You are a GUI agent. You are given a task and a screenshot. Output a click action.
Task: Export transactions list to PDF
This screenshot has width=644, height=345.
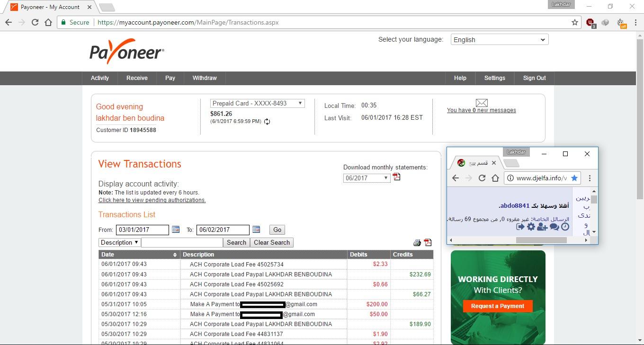tap(428, 242)
